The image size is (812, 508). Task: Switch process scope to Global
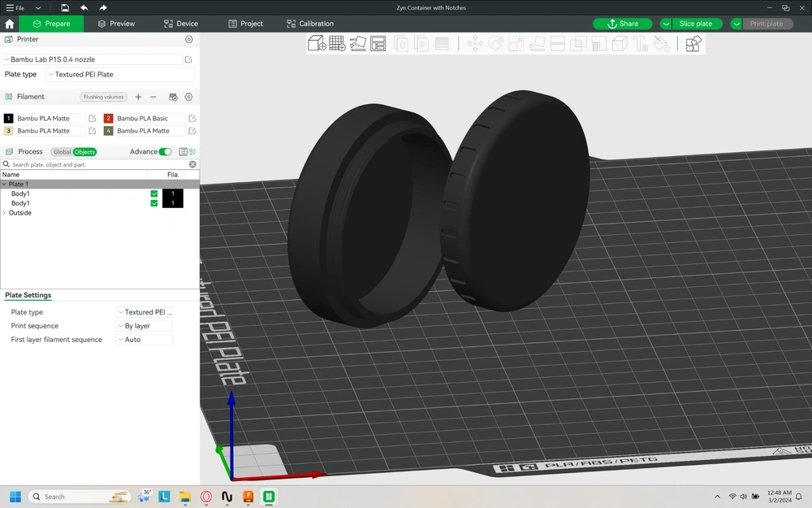point(62,152)
